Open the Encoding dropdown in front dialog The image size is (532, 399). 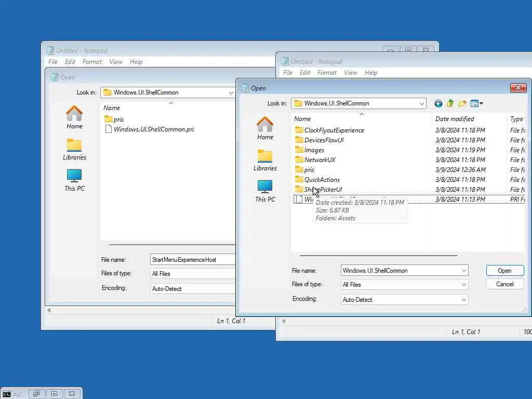point(463,300)
